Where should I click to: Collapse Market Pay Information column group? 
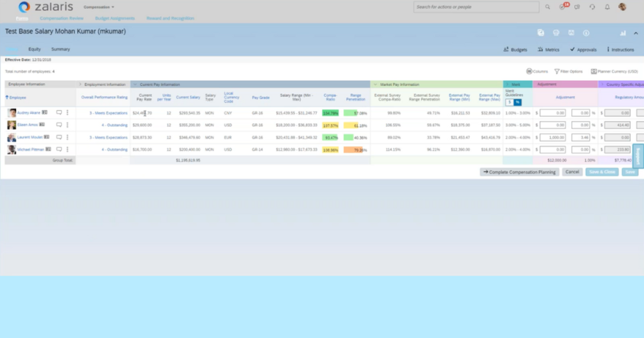[375, 84]
